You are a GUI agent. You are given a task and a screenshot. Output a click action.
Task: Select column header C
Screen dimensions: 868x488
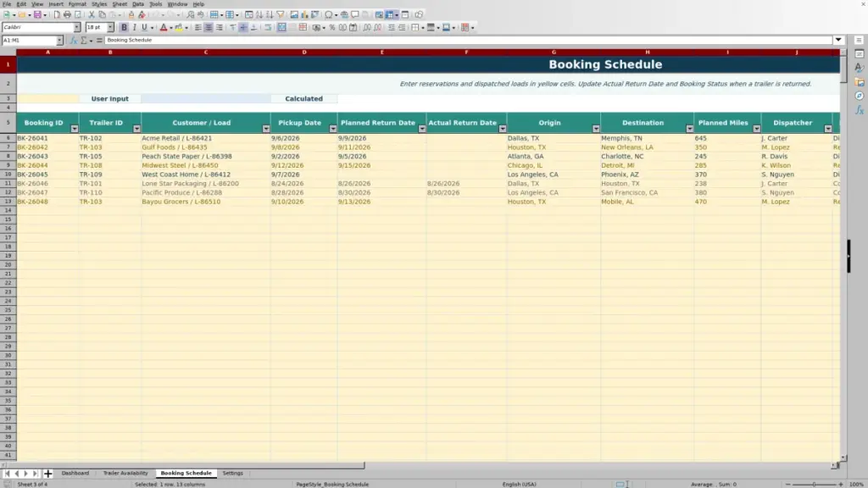[x=206, y=53]
